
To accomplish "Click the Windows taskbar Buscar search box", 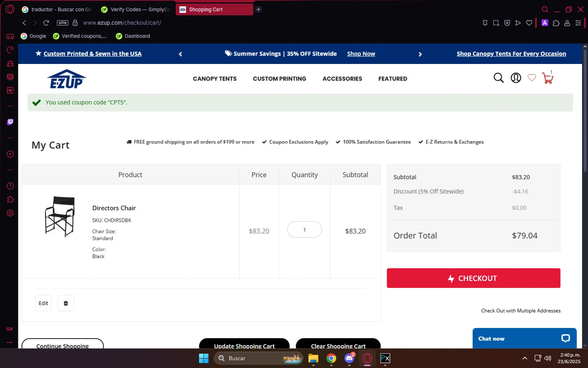I will [x=259, y=358].
